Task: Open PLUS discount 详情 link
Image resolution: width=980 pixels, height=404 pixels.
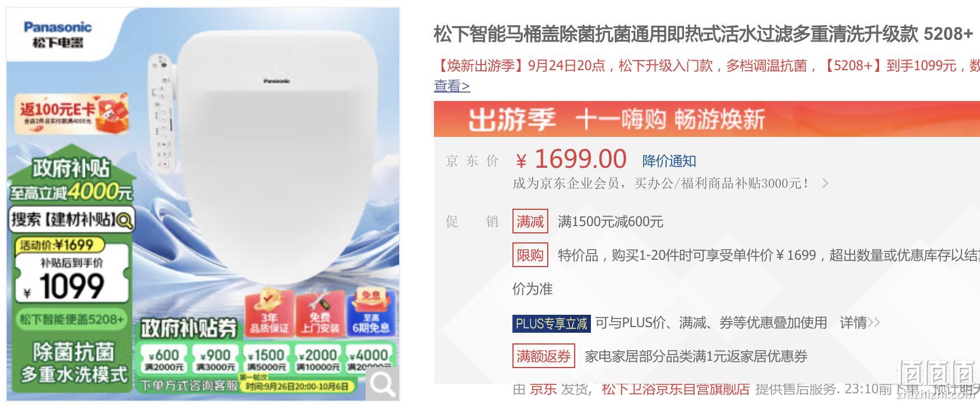Action: coord(859,323)
